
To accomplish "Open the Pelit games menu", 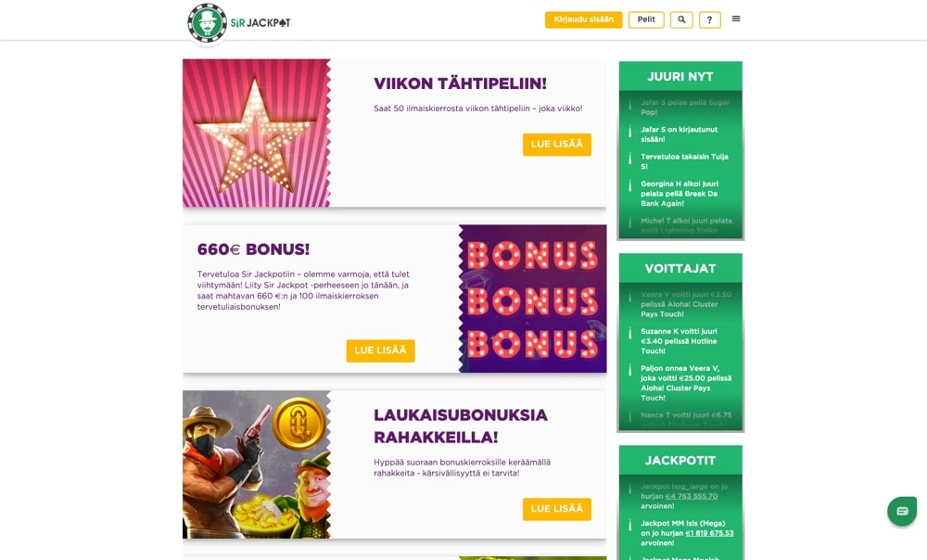I will point(646,19).
